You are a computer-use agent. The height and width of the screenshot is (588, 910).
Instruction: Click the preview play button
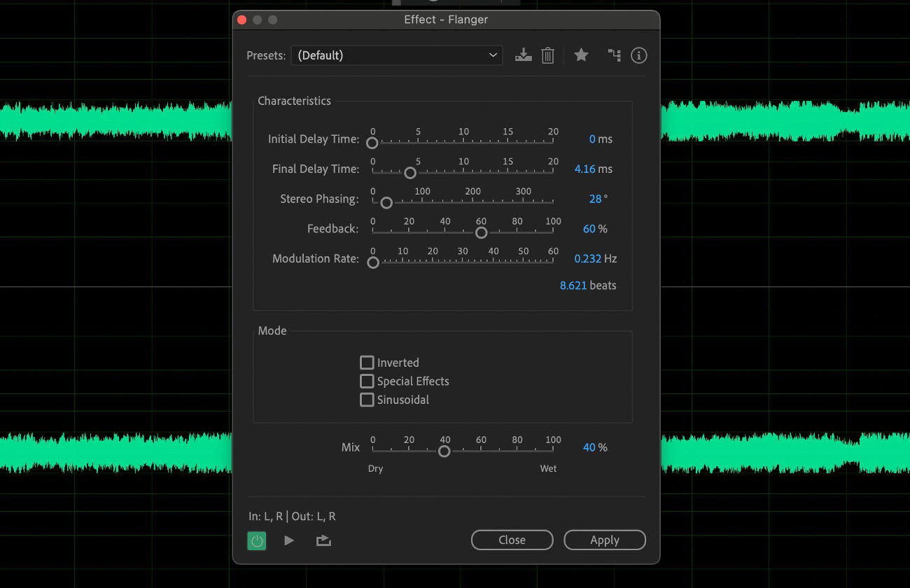coord(289,540)
